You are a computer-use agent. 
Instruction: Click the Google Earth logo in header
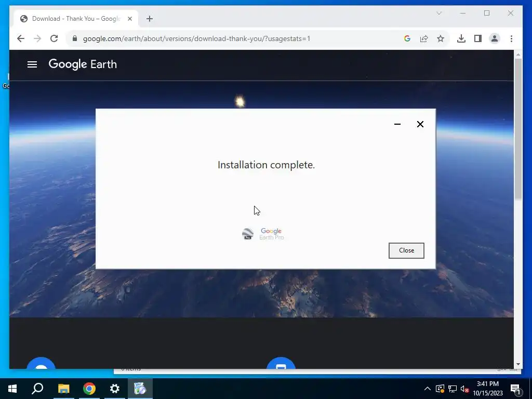[x=83, y=64]
